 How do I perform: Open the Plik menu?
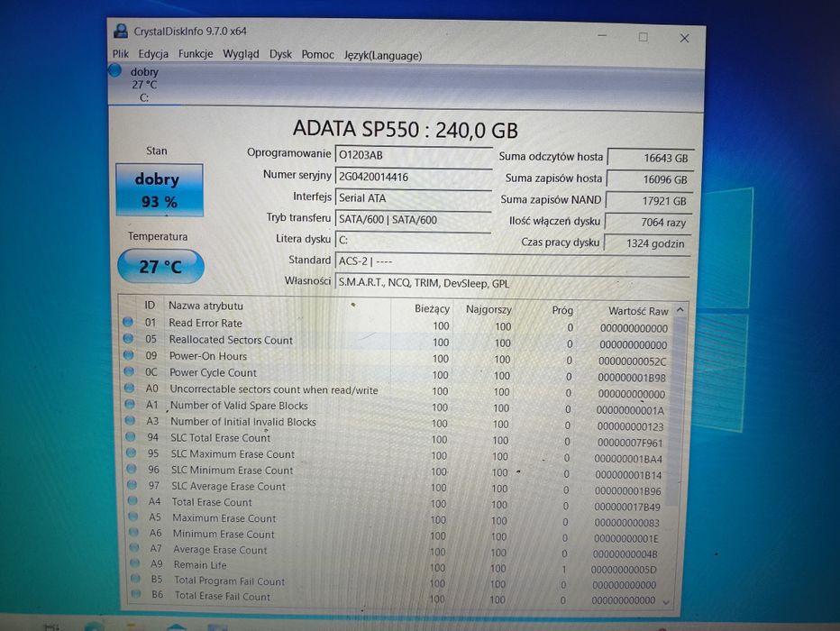(121, 53)
